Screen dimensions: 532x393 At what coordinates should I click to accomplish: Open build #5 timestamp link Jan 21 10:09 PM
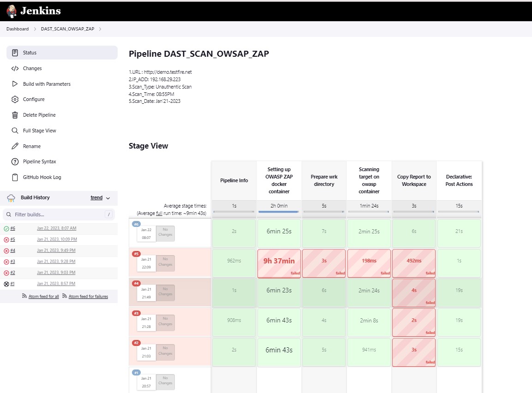point(57,239)
